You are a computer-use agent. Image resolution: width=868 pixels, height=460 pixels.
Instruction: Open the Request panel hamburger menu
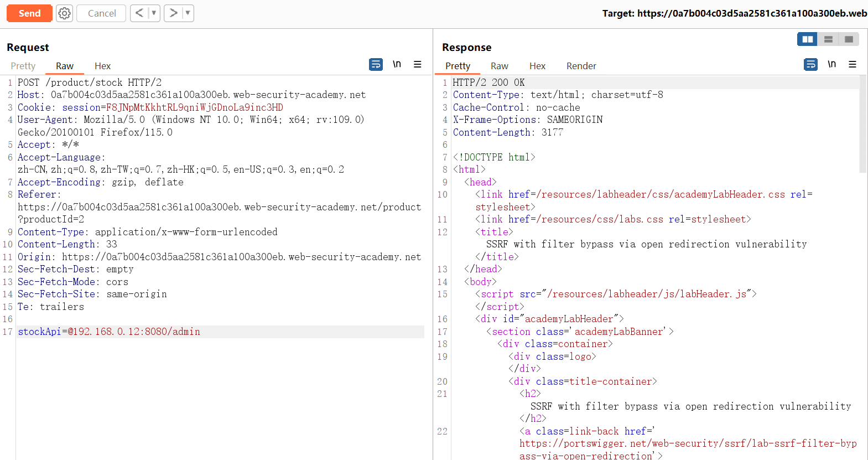[x=418, y=65]
